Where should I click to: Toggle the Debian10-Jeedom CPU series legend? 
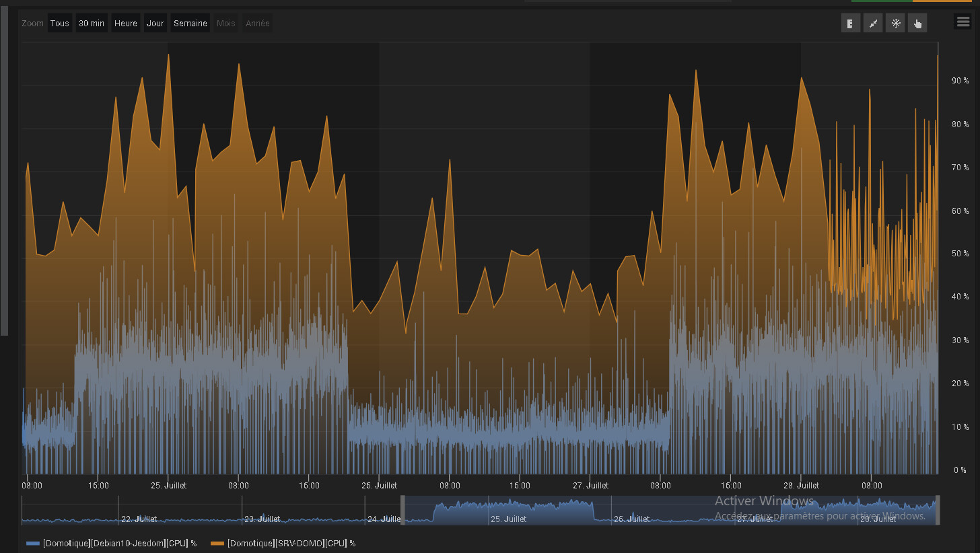(x=119, y=543)
